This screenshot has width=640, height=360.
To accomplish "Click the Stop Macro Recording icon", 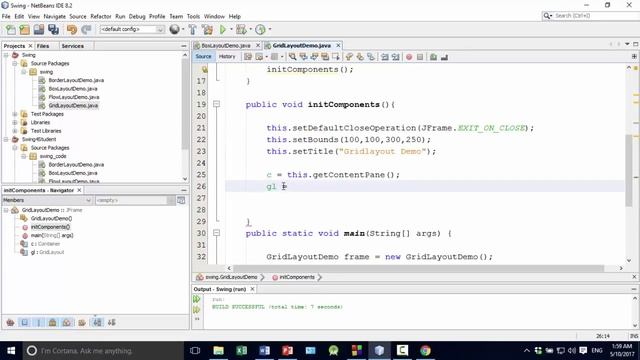I will (420, 57).
